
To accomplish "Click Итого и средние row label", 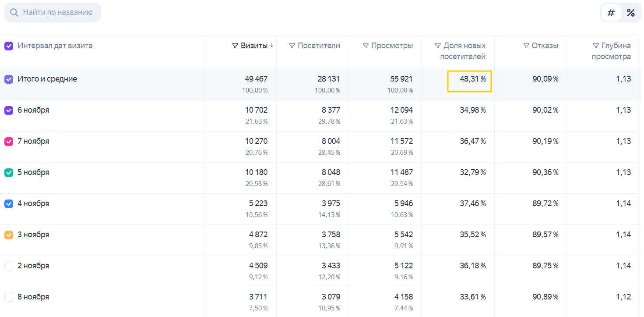I will point(47,79).
